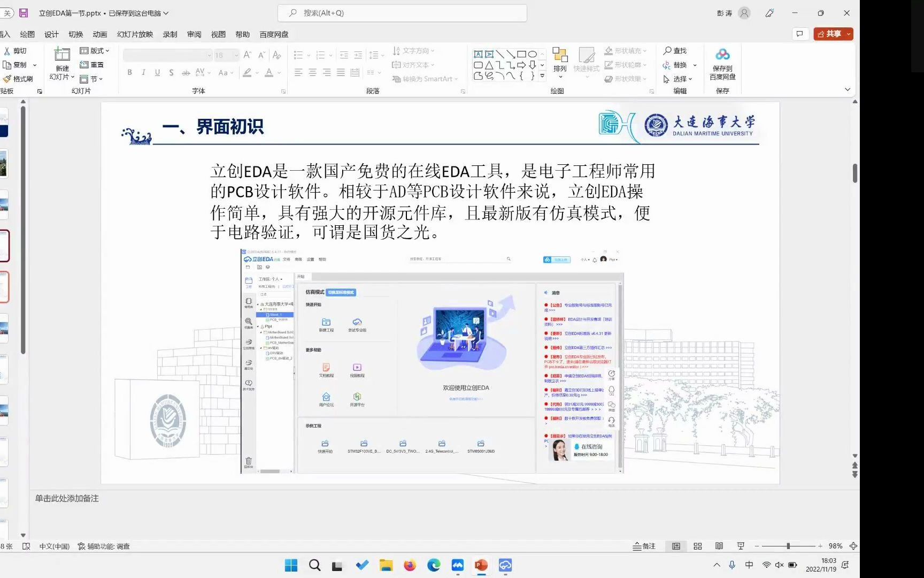Toggle italic formatting
924x578 pixels.
pyautogui.click(x=143, y=72)
